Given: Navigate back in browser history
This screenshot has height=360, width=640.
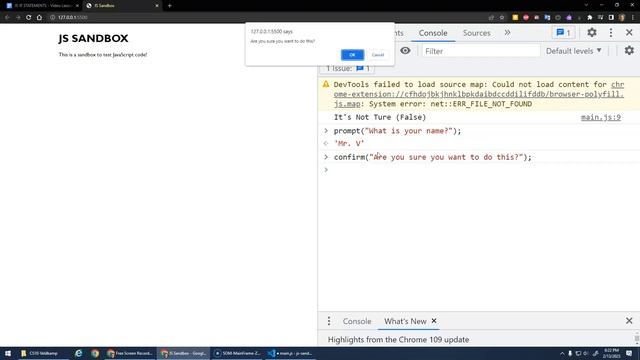Looking at the screenshot, I should click(7, 18).
